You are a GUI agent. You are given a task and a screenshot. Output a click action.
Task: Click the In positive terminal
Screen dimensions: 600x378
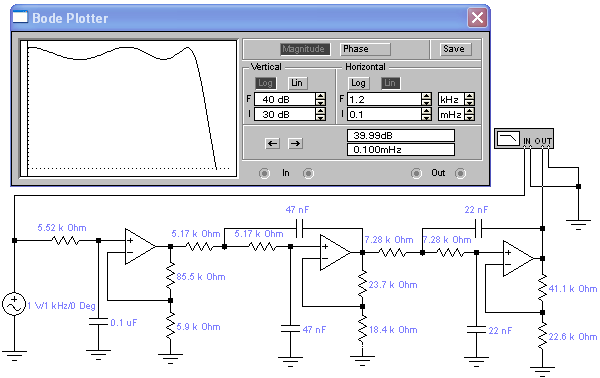264,173
